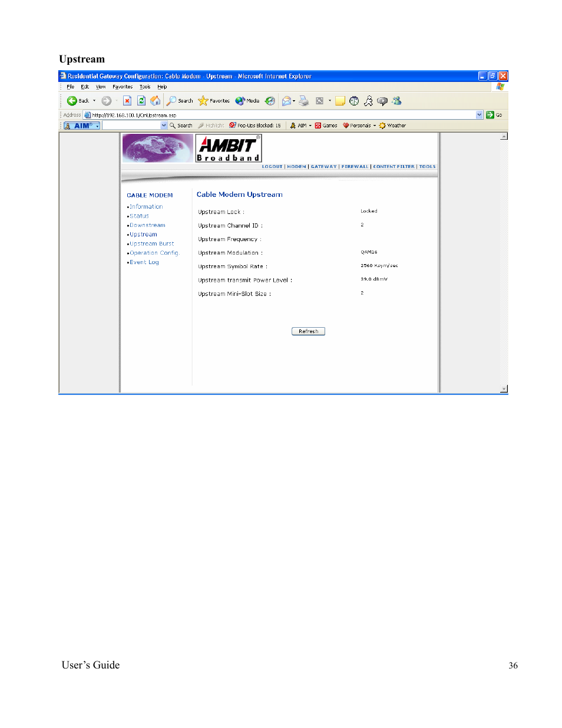
Task: Open the Downstream sidebar link
Action: point(147,225)
